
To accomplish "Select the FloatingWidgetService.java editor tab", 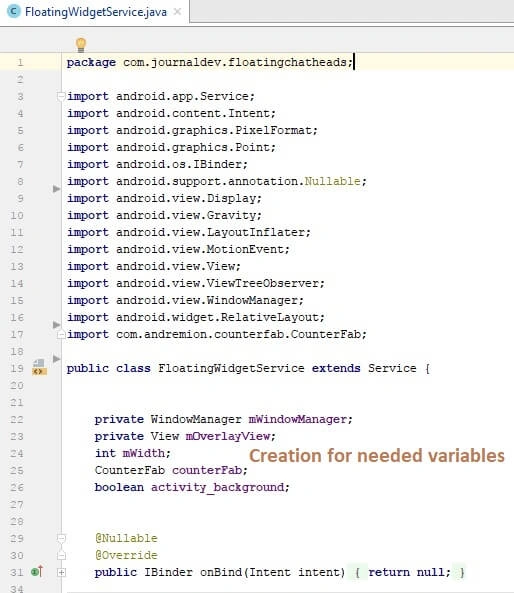I will point(95,12).
